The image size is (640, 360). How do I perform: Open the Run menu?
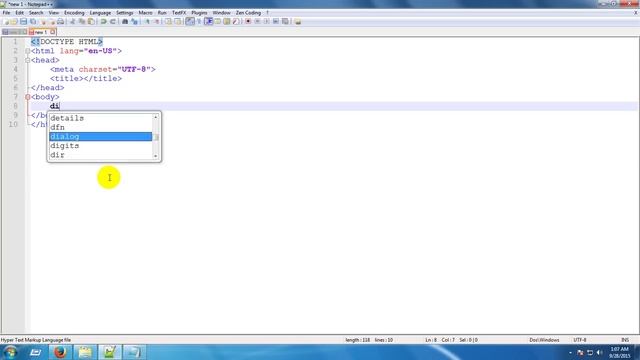point(162,13)
